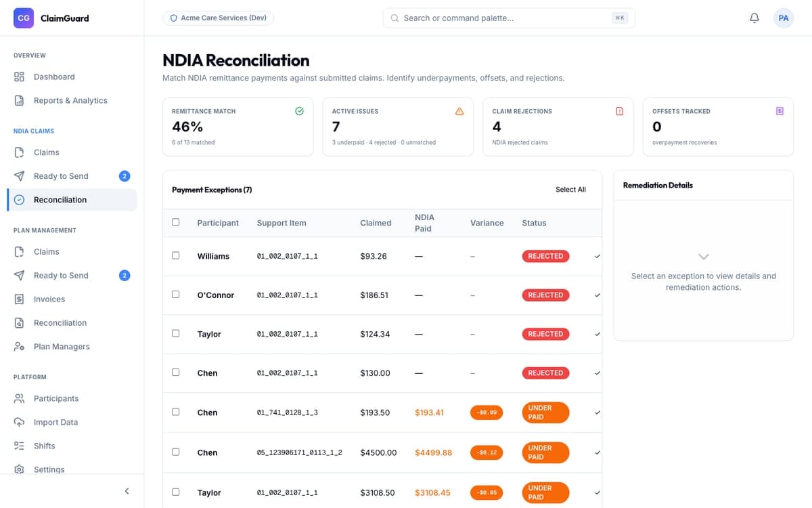
Task: Click the Remittance Match 46% card
Action: pyautogui.click(x=238, y=127)
